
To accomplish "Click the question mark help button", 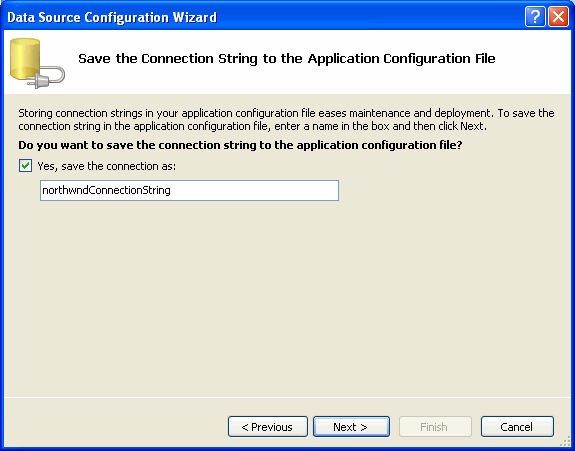I will (x=535, y=17).
